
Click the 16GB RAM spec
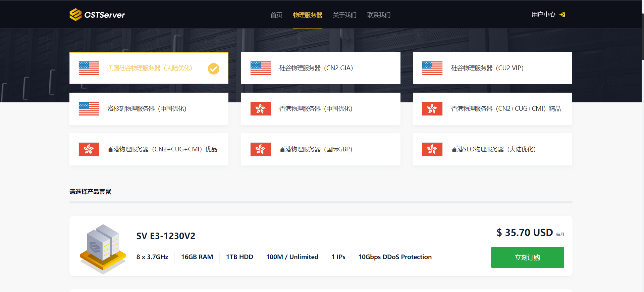tap(197, 257)
